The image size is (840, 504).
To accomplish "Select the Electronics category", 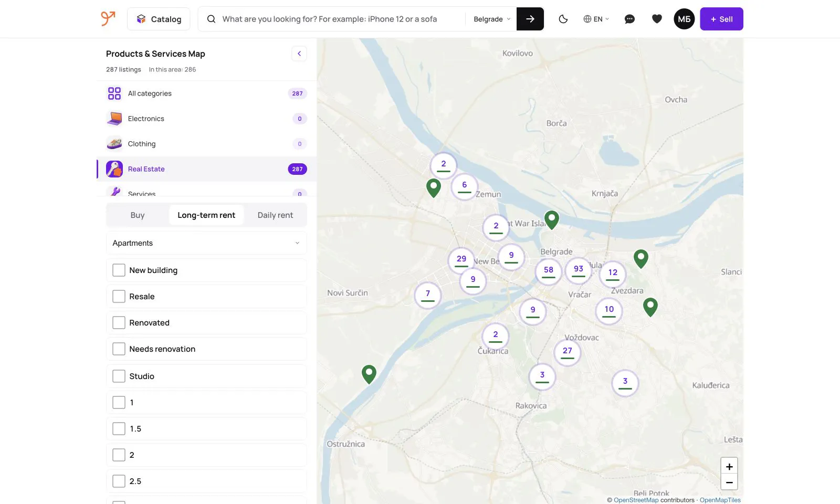I will (x=206, y=119).
